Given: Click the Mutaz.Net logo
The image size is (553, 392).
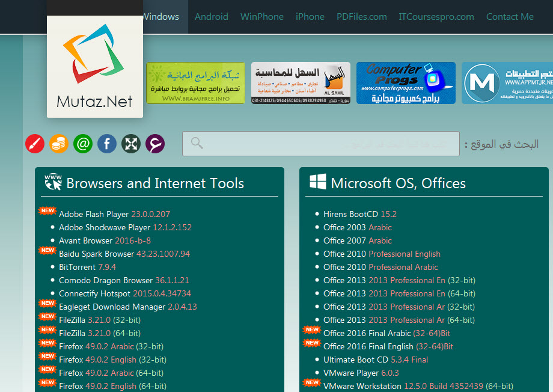Looking at the screenshot, I should tap(95, 67).
